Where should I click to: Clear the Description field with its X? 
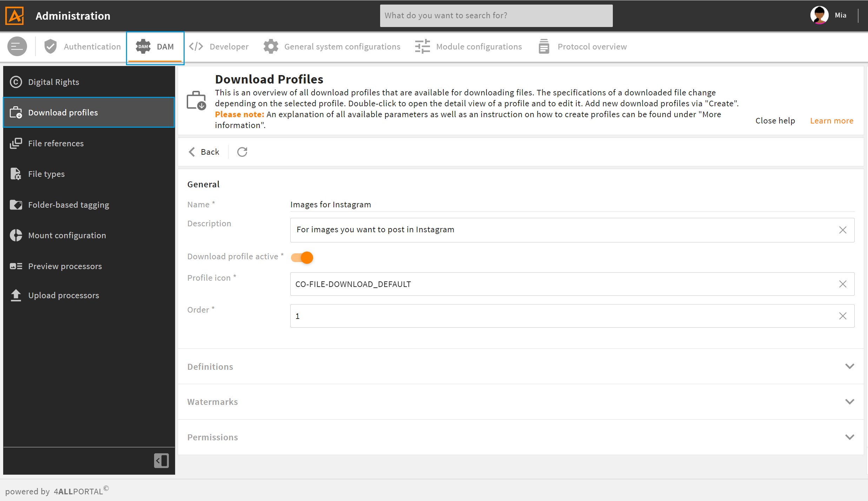[843, 230]
